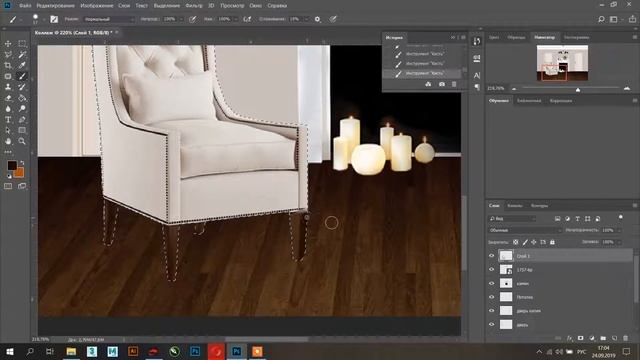
Task: Hide layer Слой 1 with eye icon
Action: point(491,256)
